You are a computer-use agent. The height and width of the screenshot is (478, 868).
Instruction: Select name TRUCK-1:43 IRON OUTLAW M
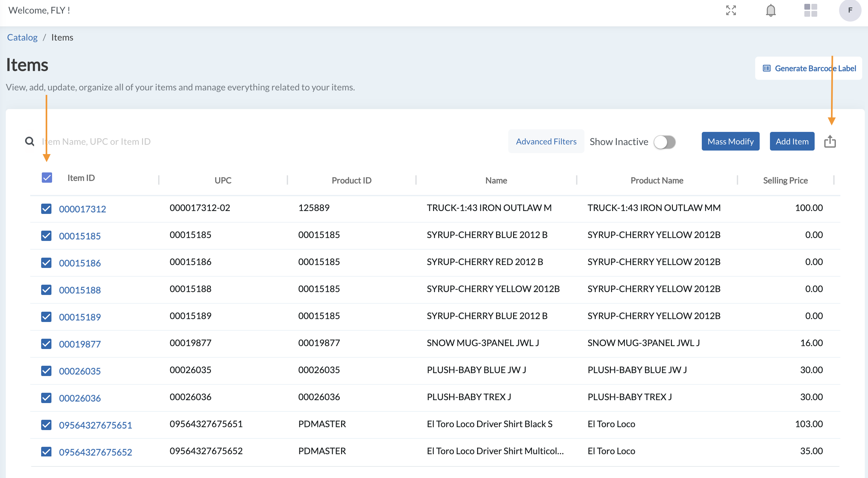pos(489,208)
